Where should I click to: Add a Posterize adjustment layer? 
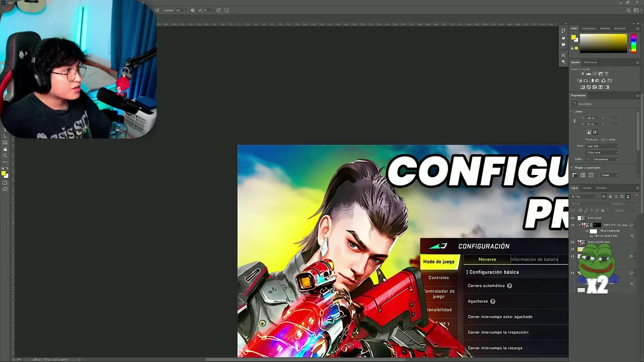point(589,87)
